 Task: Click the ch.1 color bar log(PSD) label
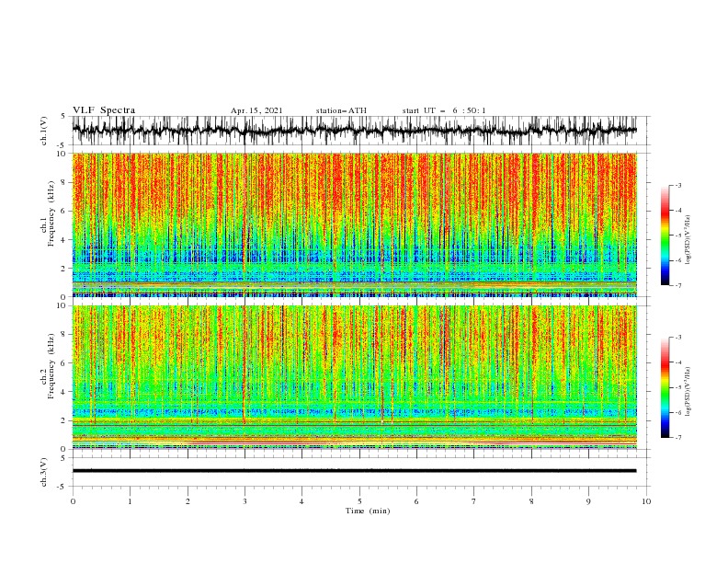[x=688, y=240]
